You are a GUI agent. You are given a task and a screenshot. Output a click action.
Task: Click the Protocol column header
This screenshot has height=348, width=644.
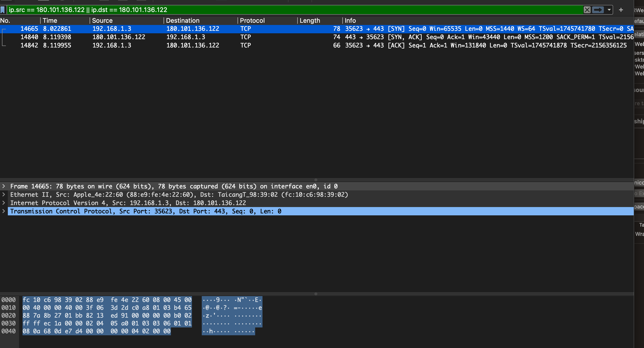tap(252, 21)
